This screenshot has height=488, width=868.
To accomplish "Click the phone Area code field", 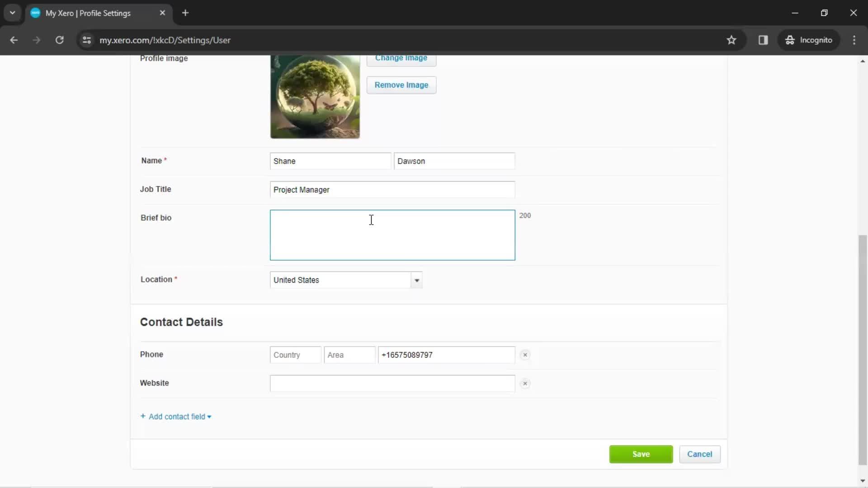I will (x=349, y=355).
